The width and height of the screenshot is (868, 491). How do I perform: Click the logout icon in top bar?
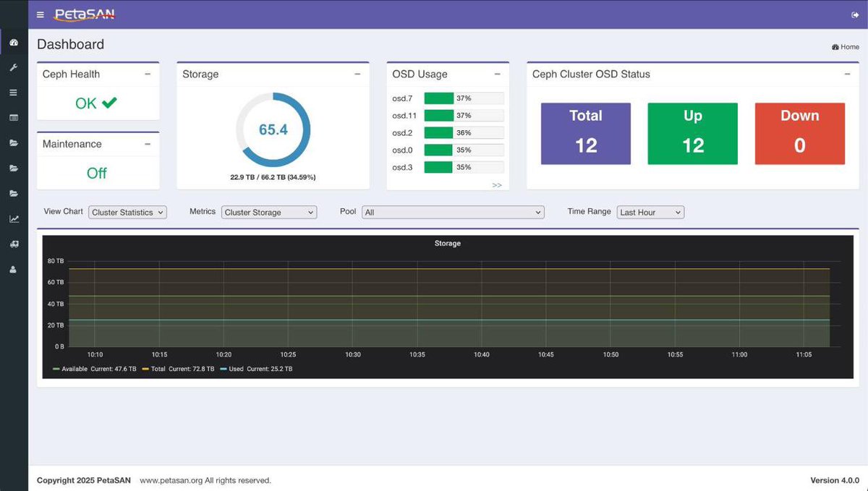856,14
